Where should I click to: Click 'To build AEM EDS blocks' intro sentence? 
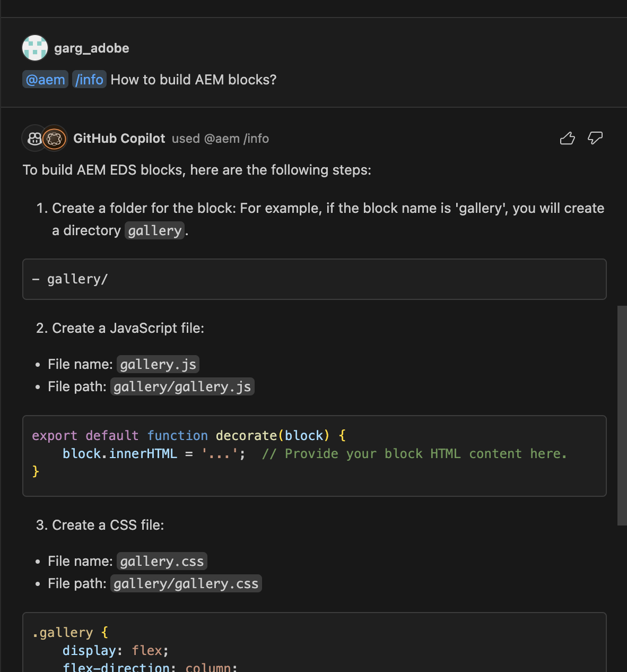click(x=197, y=170)
